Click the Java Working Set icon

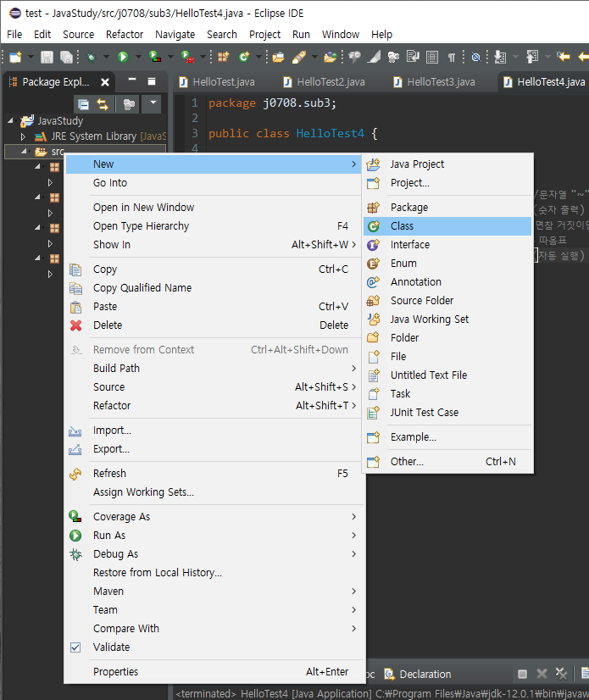click(x=374, y=319)
